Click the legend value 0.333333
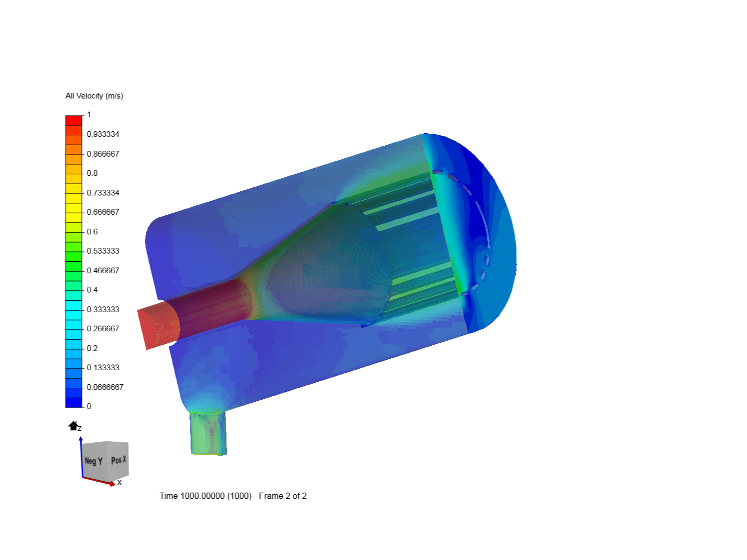 tap(103, 310)
